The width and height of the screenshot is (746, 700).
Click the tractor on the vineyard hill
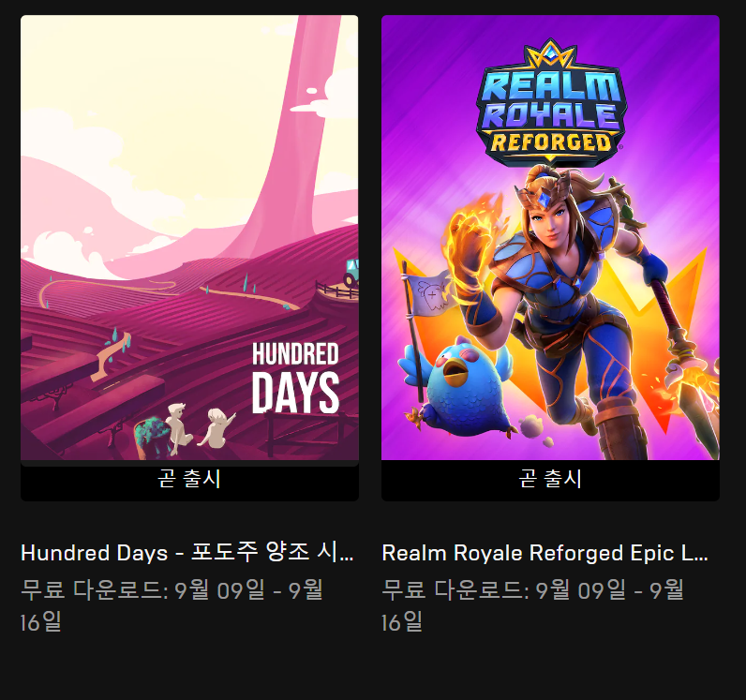click(x=351, y=274)
